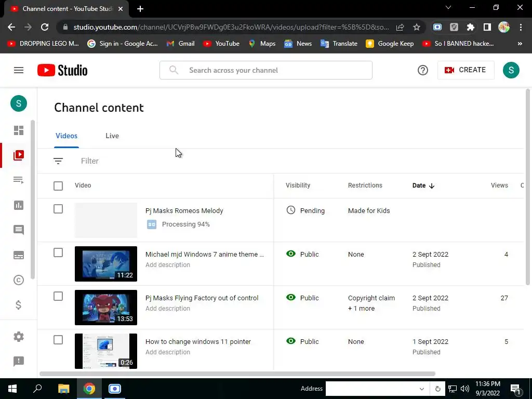
Task: Focus the Search across your channel field
Action: 266,70
